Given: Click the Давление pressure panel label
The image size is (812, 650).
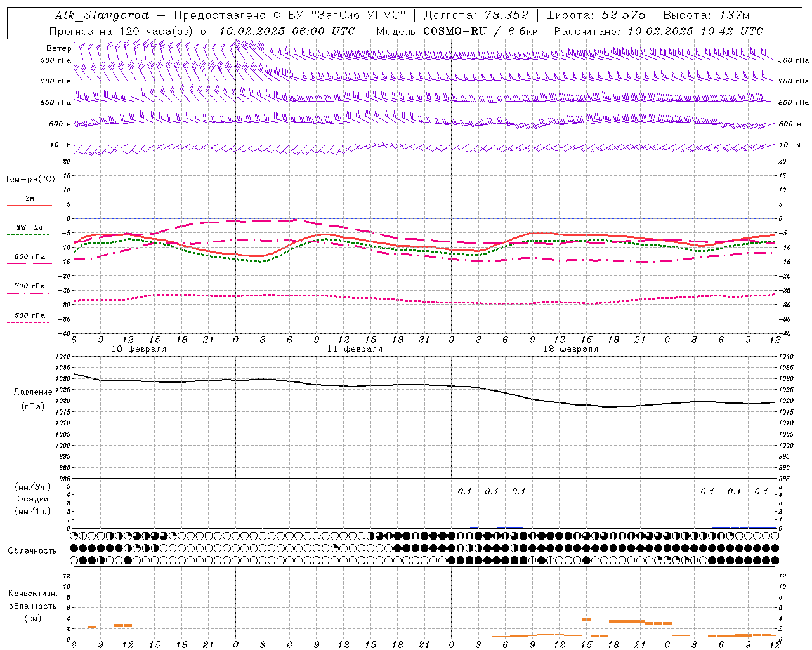Looking at the screenshot, I should click(x=33, y=392).
